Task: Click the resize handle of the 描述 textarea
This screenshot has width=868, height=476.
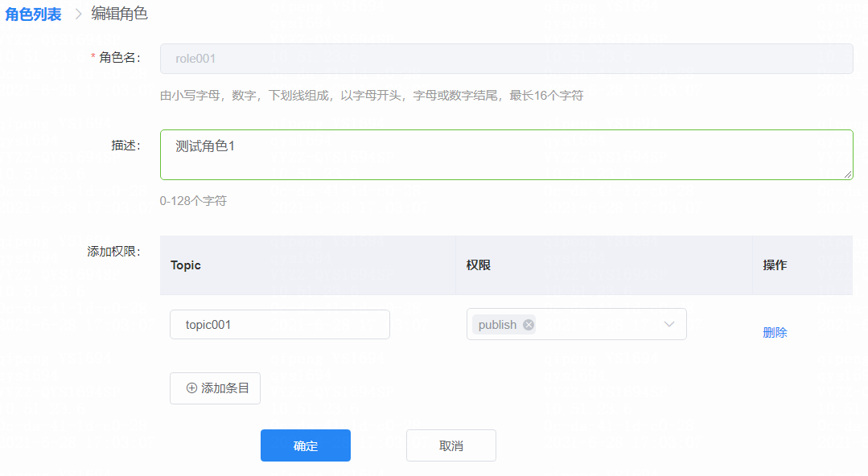Action: coord(848,174)
